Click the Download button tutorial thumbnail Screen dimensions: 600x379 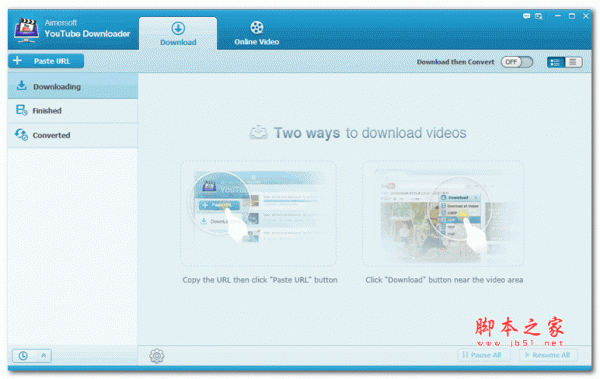[x=443, y=213]
